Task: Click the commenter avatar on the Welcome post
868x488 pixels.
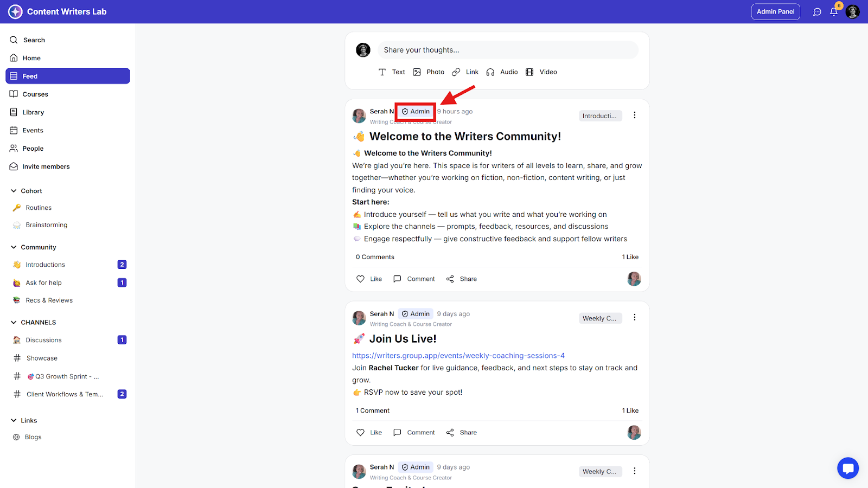Action: [634, 279]
